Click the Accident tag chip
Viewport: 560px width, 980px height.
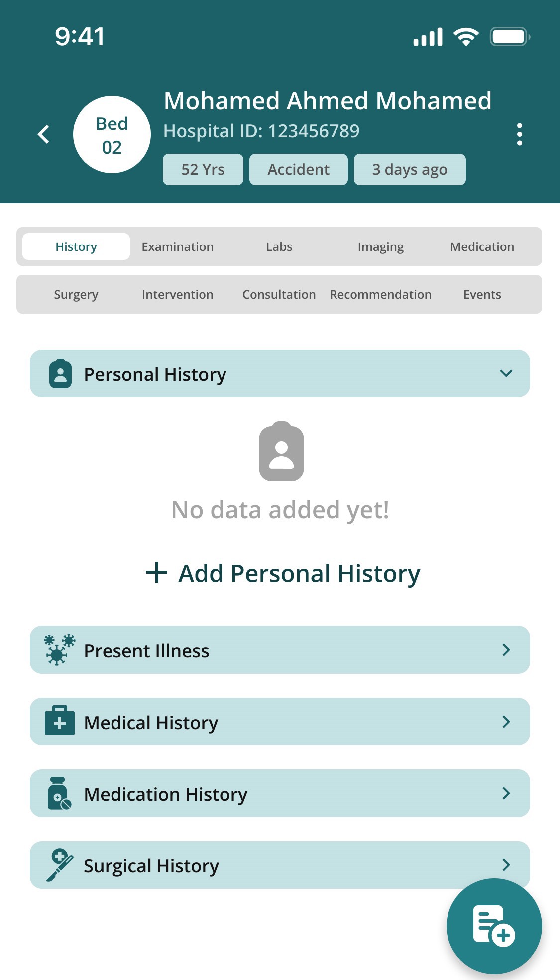(x=298, y=169)
